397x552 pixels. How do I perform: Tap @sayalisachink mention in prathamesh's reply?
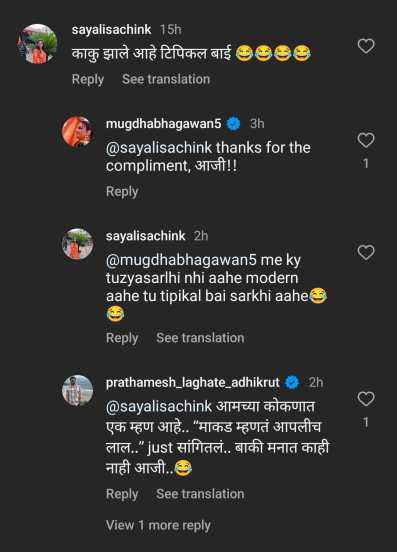pos(159,407)
